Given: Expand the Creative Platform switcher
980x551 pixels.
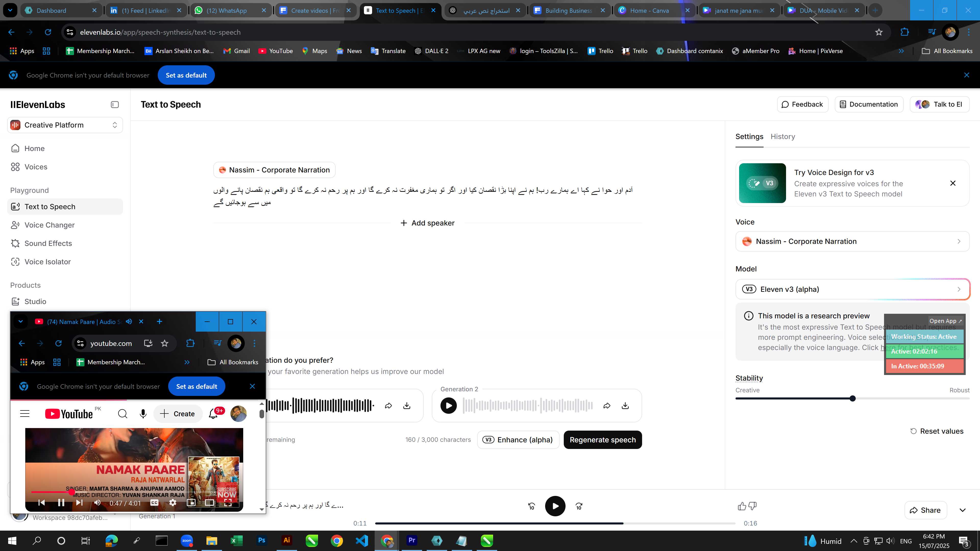Looking at the screenshot, I should (x=65, y=125).
